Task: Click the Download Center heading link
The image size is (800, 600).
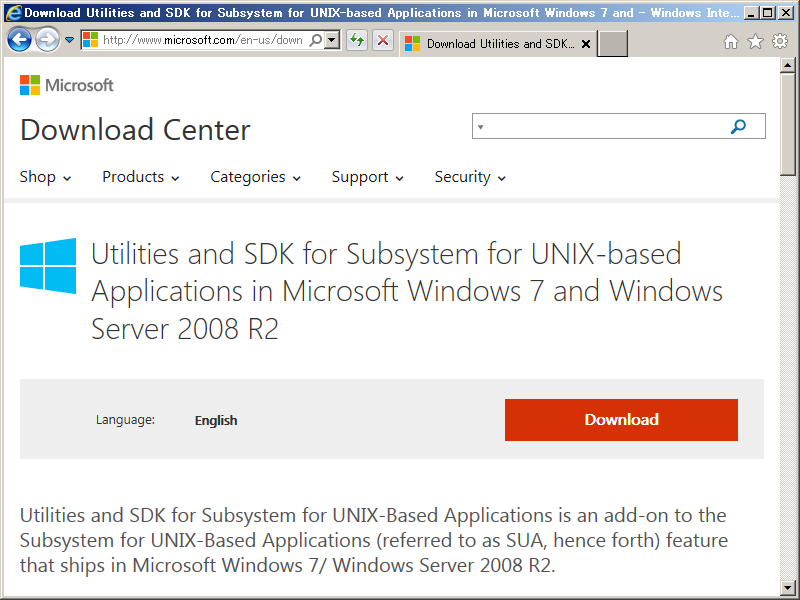Action: 135,130
